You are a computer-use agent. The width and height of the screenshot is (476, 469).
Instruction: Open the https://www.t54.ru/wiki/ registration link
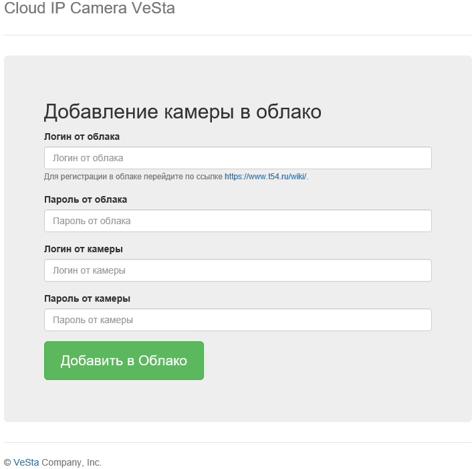(265, 177)
